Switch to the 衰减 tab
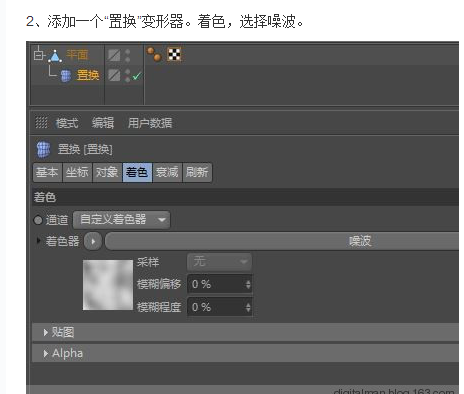This screenshot has width=464, height=394. pos(167,172)
